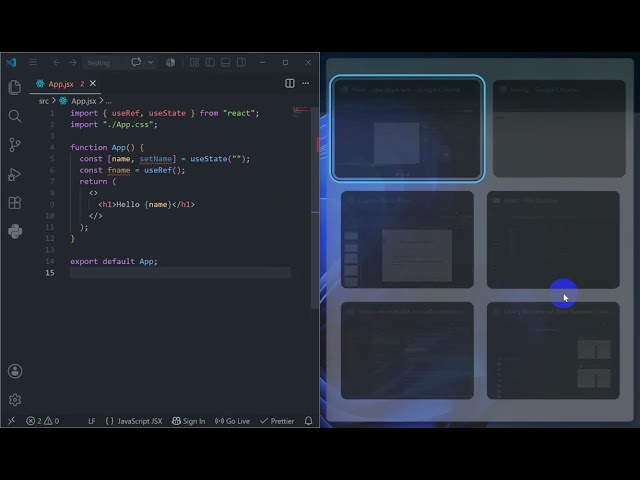
Task: Change end of line sequence 'LF'
Action: pos(92,421)
